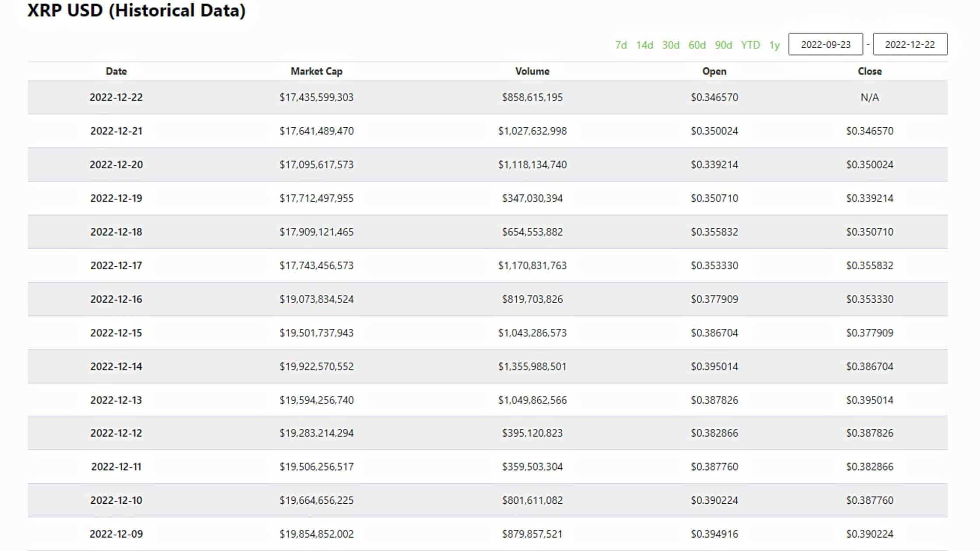The width and height of the screenshot is (980, 551).
Task: Select the 2022-12-22 date row
Action: [488, 97]
